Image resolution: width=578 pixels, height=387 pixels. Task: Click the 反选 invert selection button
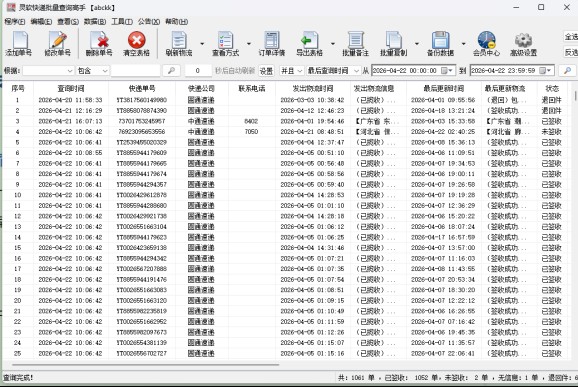tap(571, 52)
